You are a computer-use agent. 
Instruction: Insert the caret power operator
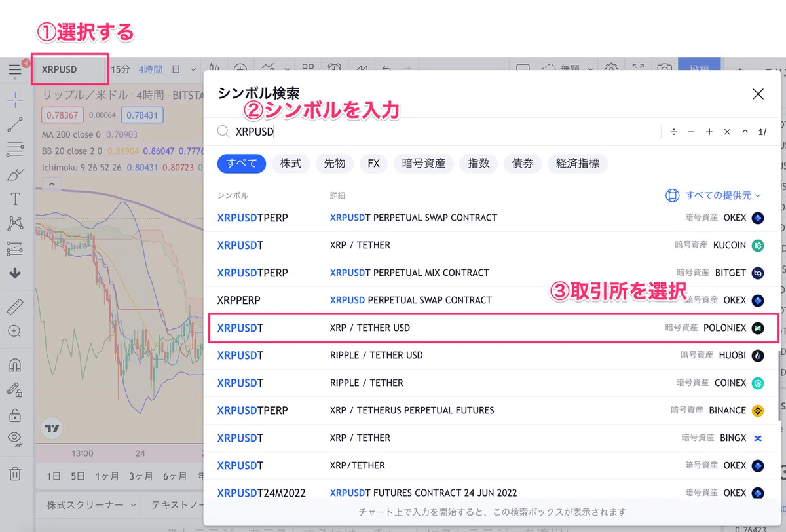tap(745, 132)
